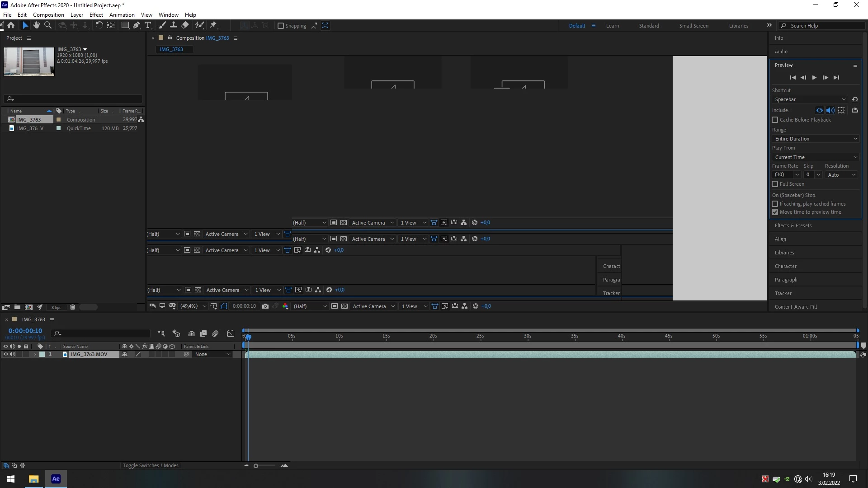Uncheck Move time to preview time
868x488 pixels.
tap(775, 212)
